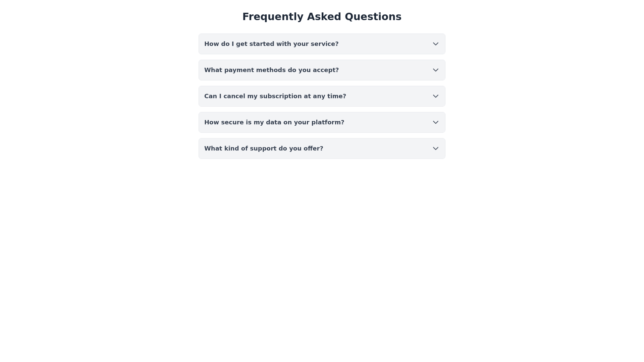Click the "How secure is my data" question text

(x=274, y=122)
